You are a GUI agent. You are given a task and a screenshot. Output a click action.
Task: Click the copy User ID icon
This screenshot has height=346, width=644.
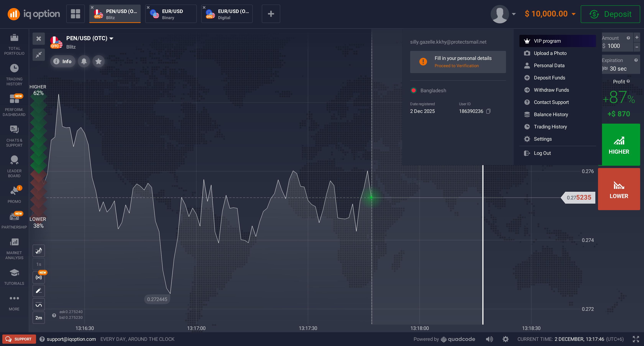(x=488, y=111)
